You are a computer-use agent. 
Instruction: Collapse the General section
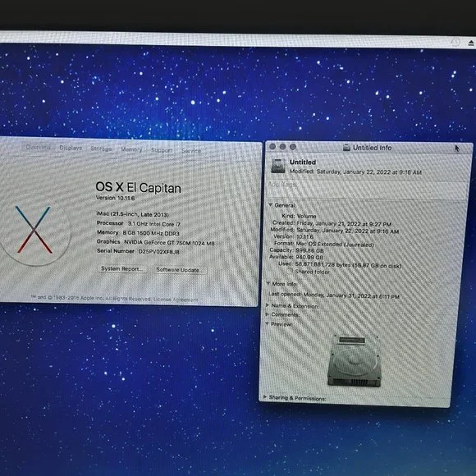point(270,205)
